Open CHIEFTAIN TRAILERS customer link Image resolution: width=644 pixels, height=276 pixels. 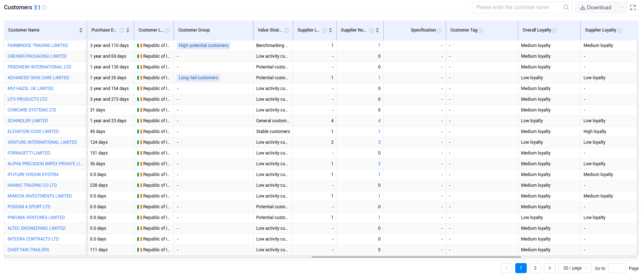[x=28, y=250]
